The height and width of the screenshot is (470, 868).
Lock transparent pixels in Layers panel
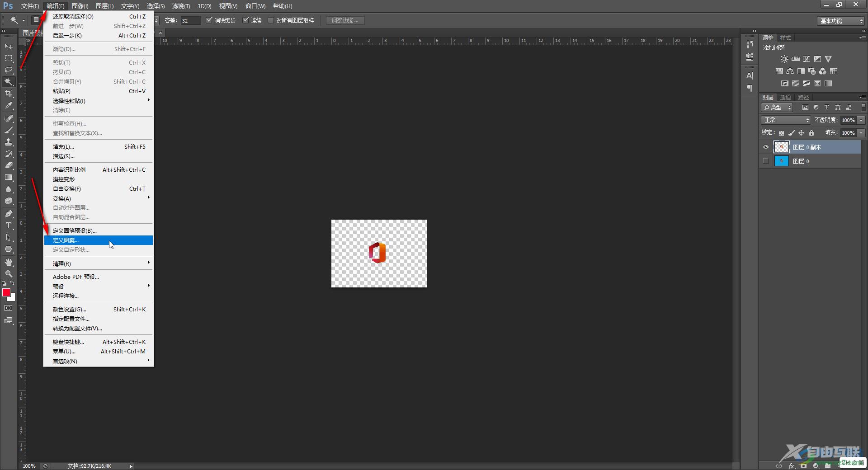(781, 133)
